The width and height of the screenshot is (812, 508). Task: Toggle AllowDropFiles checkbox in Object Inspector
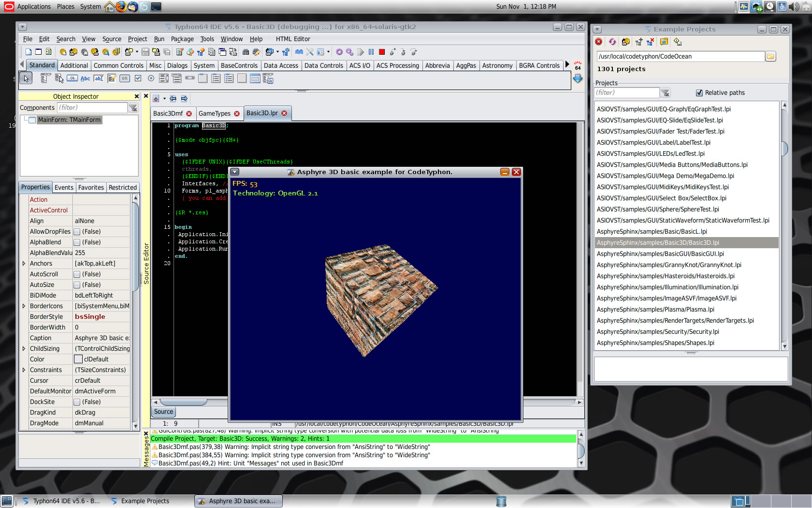point(77,232)
